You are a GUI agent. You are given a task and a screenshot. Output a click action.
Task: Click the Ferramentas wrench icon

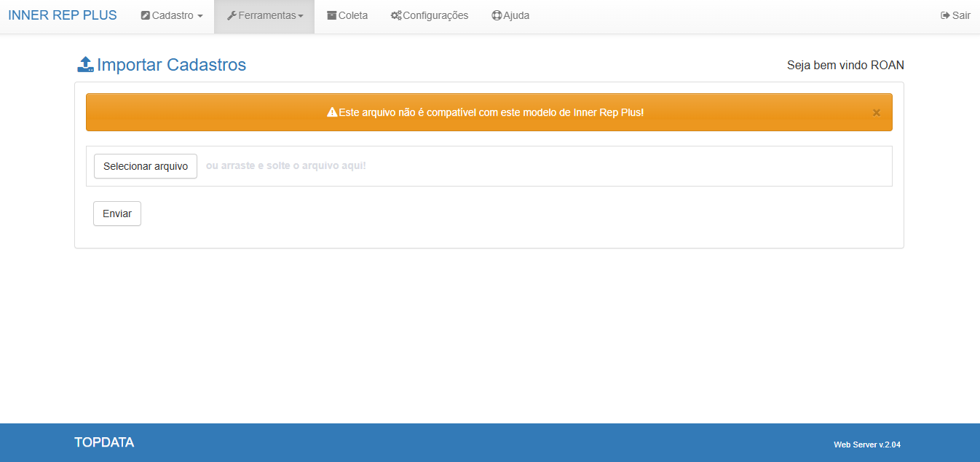tap(232, 15)
